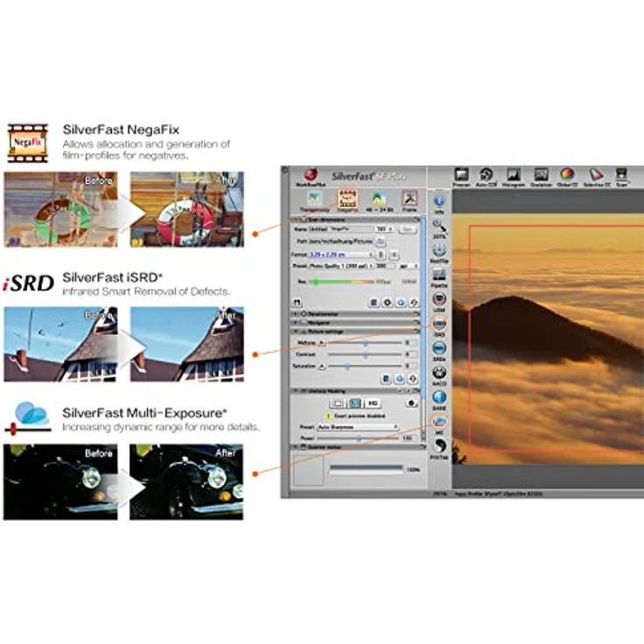Click the Frame tab icon
This screenshot has height=644, width=644.
click(409, 199)
